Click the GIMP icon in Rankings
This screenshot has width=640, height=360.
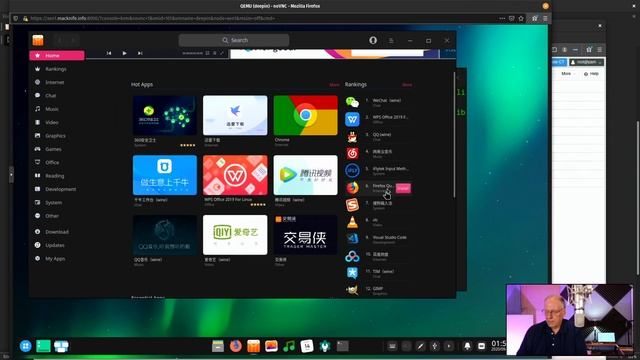pos(352,290)
